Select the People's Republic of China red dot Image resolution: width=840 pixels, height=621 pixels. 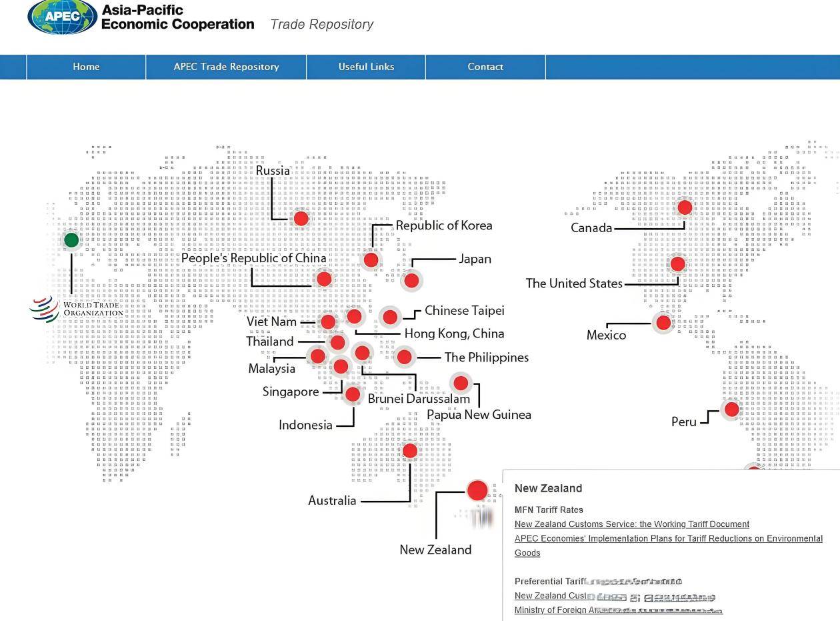pyautogui.click(x=324, y=279)
